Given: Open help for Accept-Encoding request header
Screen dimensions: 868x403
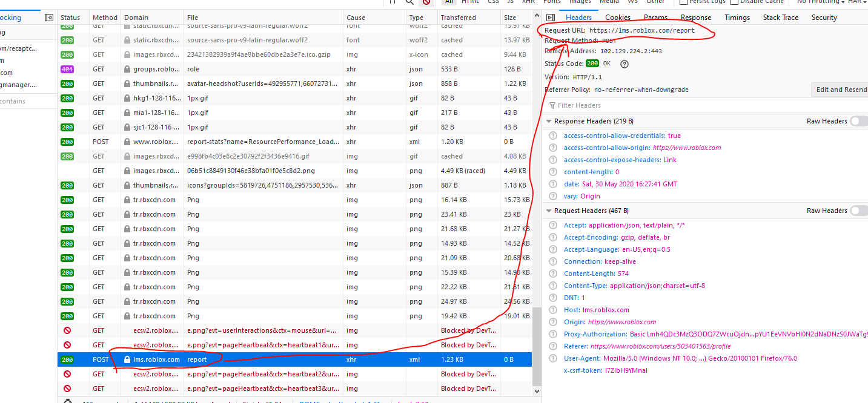Looking at the screenshot, I should tap(552, 237).
